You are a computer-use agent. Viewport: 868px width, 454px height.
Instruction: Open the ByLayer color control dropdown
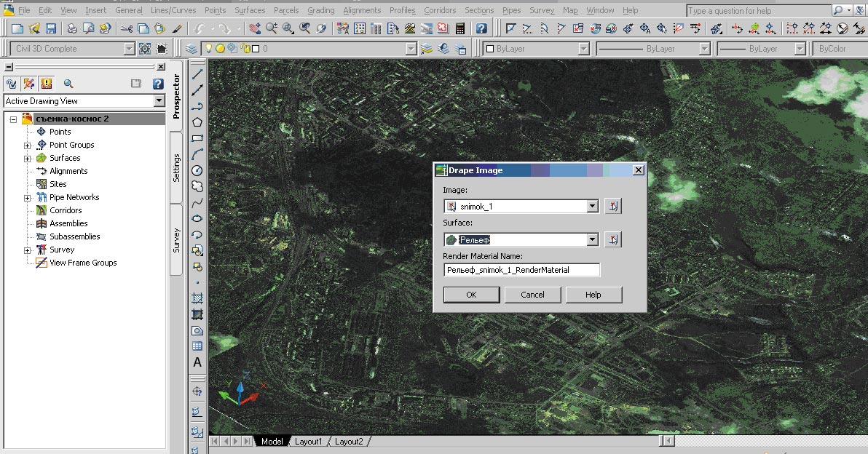click(583, 49)
